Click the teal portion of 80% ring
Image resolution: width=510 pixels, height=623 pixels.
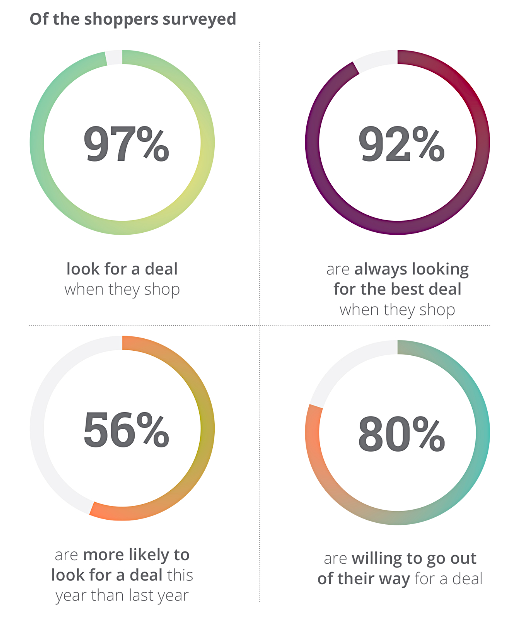point(482,432)
